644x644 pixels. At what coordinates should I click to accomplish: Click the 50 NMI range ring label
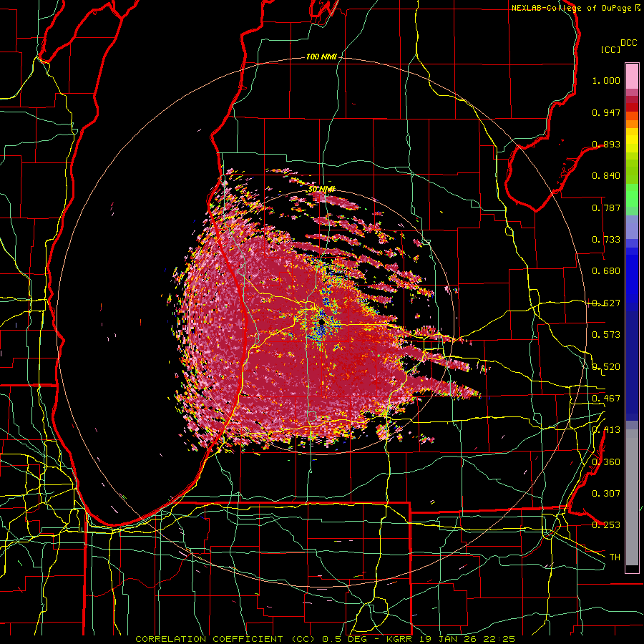pyautogui.click(x=321, y=189)
